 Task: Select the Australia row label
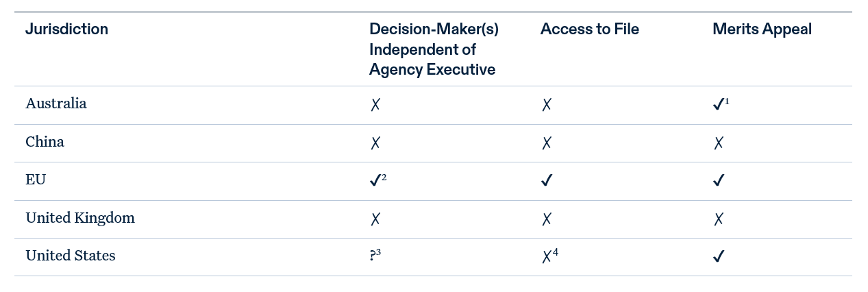coord(56,104)
